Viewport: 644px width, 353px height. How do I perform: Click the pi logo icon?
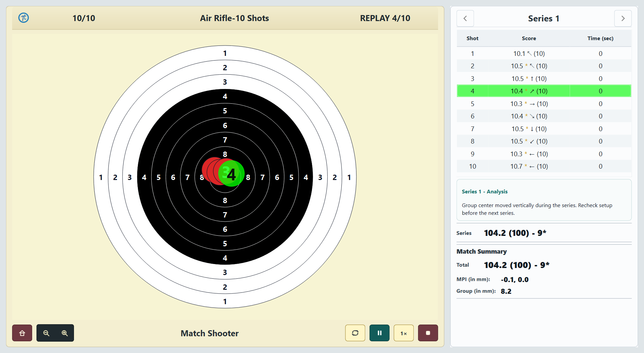tap(23, 18)
